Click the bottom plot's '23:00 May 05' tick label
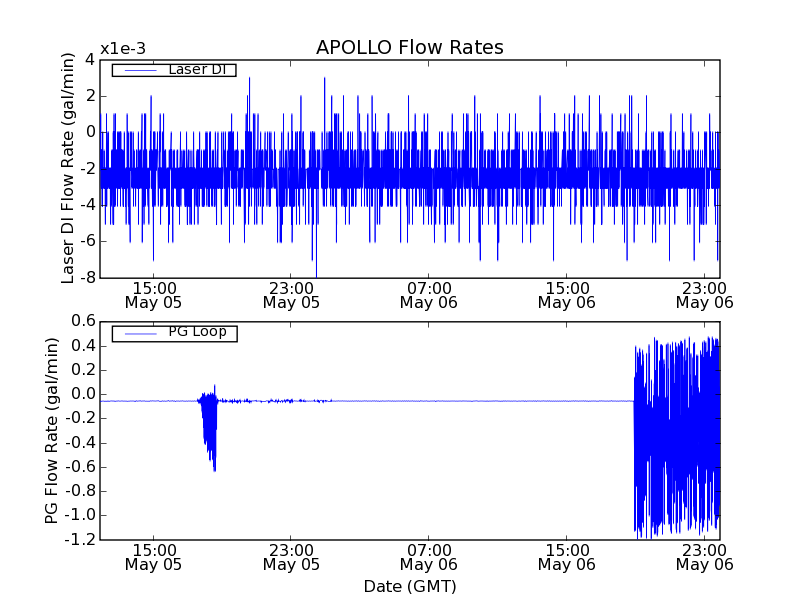800x600 pixels. (291, 557)
